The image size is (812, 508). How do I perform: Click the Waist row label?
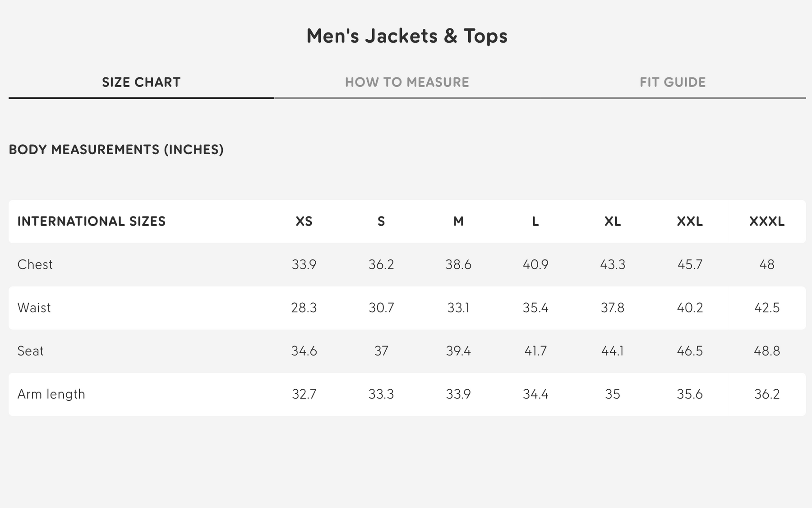(34, 308)
